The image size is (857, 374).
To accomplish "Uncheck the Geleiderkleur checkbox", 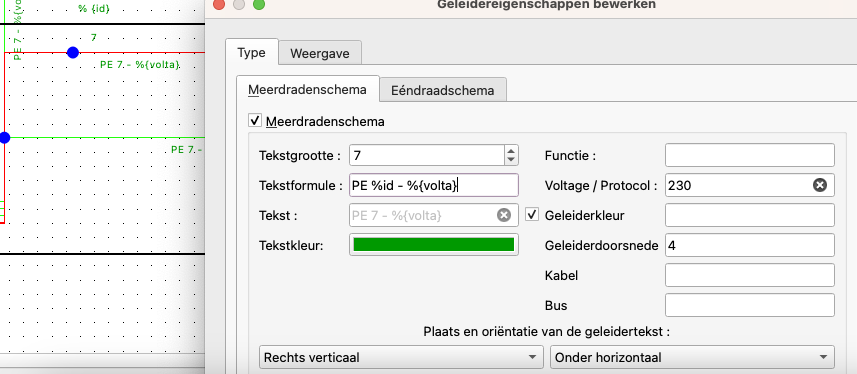I will point(532,215).
